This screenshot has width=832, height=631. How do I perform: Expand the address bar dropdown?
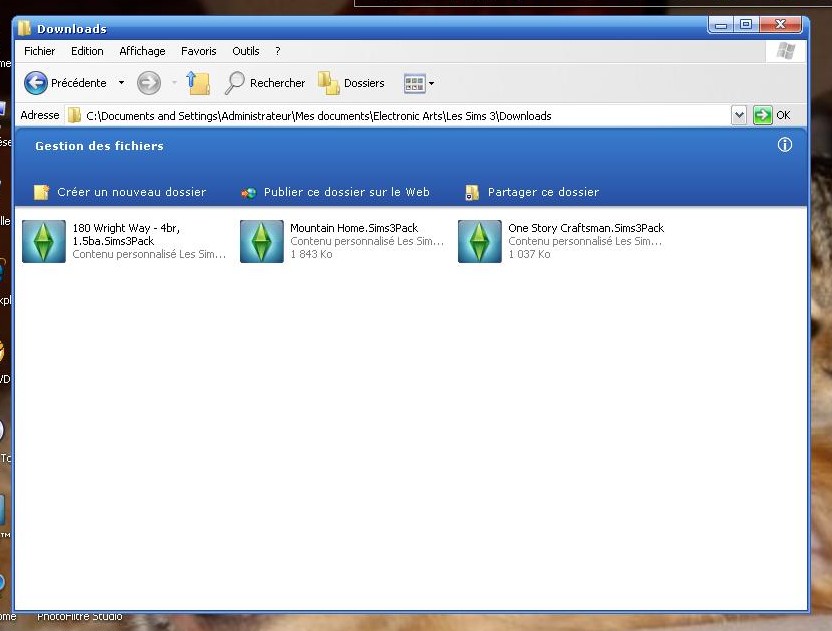coord(739,115)
